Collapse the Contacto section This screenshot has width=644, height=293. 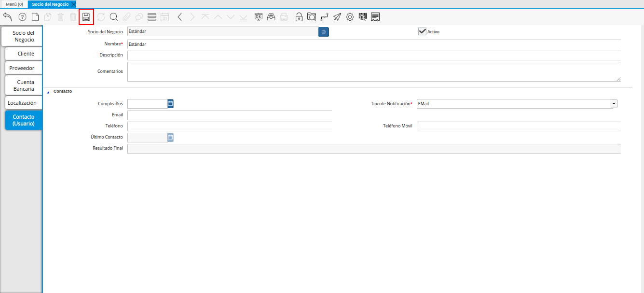tap(48, 91)
